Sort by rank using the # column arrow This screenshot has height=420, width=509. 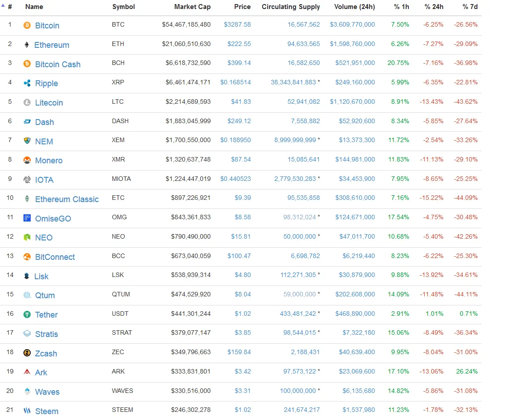pyautogui.click(x=3, y=5)
